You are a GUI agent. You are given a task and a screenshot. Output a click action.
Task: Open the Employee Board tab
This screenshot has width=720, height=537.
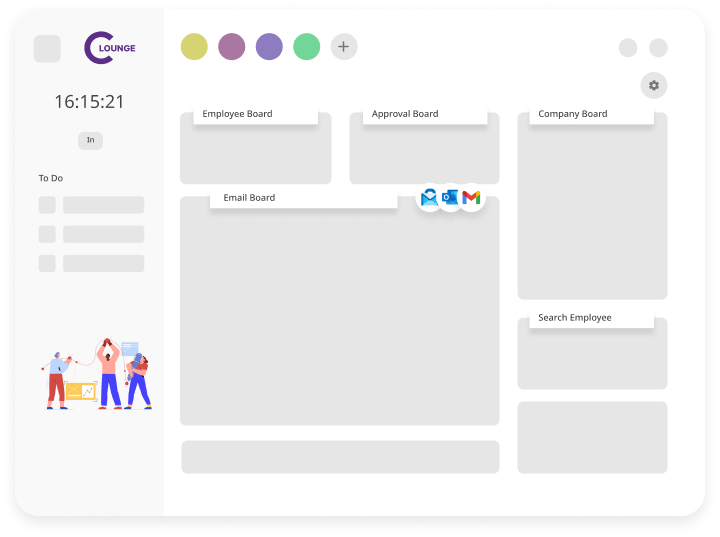256,114
